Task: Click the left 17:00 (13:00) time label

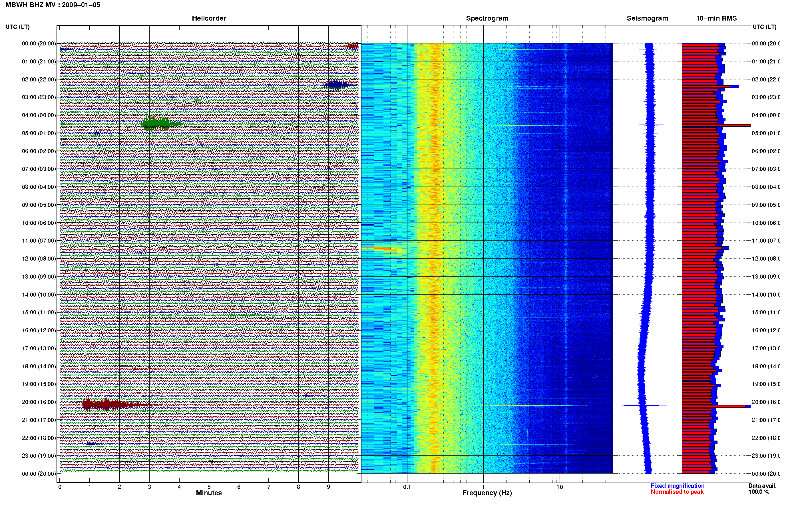Action: pyautogui.click(x=39, y=348)
